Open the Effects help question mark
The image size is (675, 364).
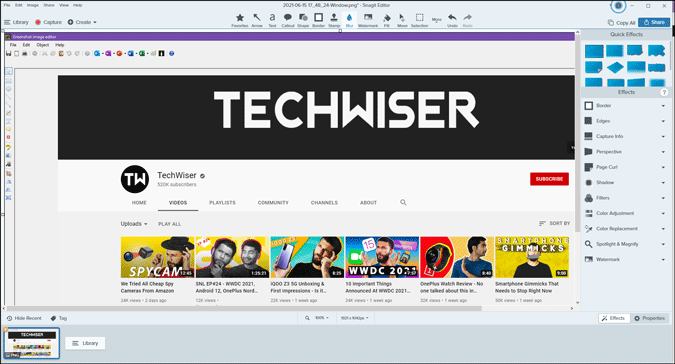coord(664,93)
